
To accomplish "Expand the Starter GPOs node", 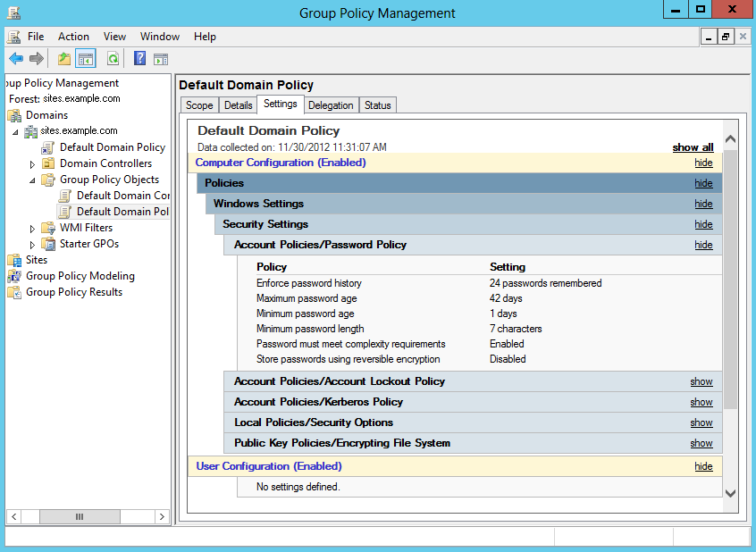I will (32, 245).
